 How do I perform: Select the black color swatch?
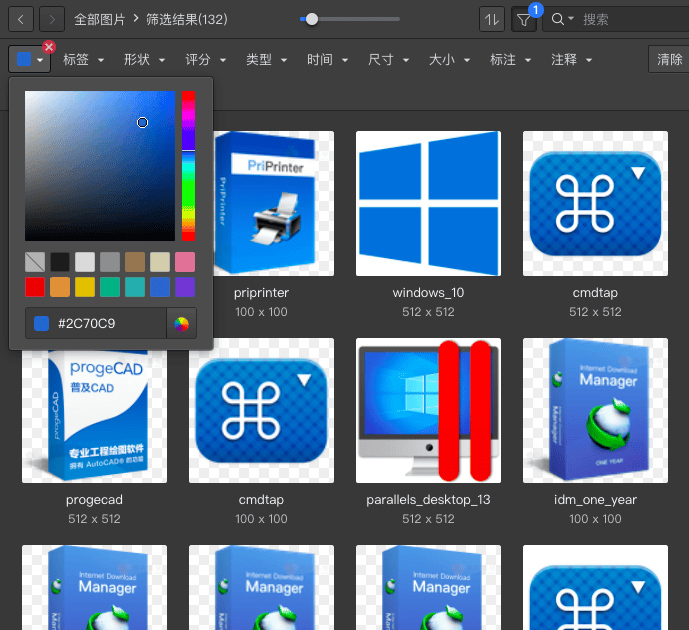[60, 262]
